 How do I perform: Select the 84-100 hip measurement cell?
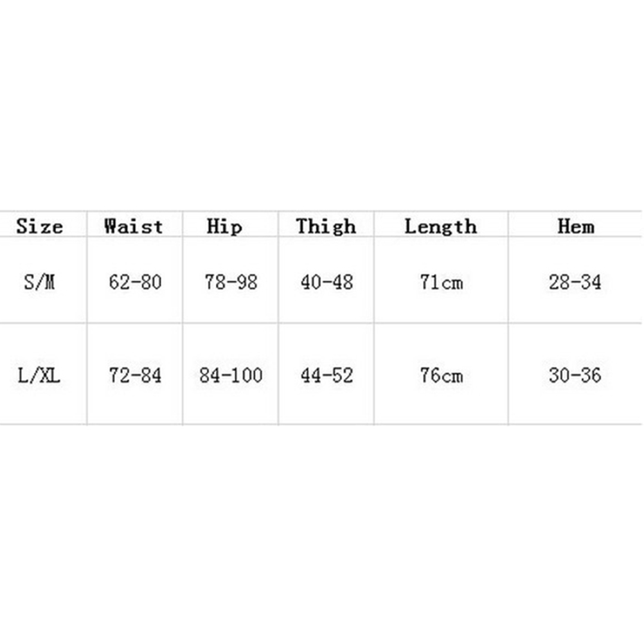(x=231, y=375)
